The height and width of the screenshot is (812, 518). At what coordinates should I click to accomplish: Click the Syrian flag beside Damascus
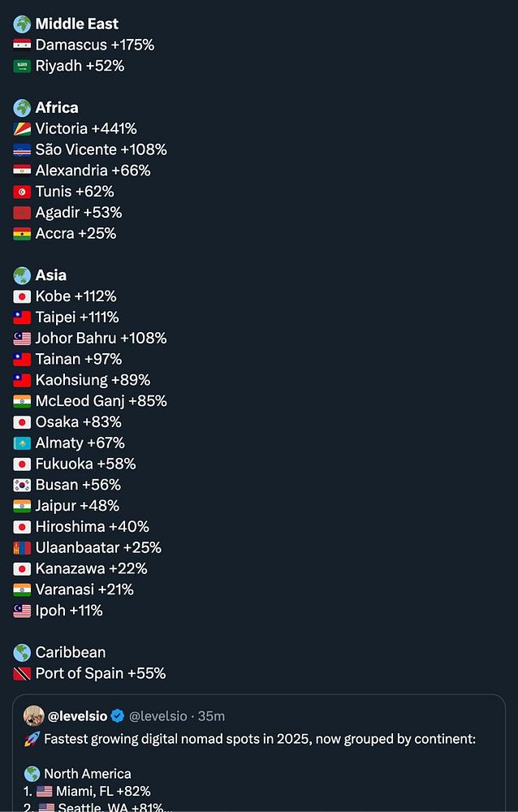(x=22, y=45)
